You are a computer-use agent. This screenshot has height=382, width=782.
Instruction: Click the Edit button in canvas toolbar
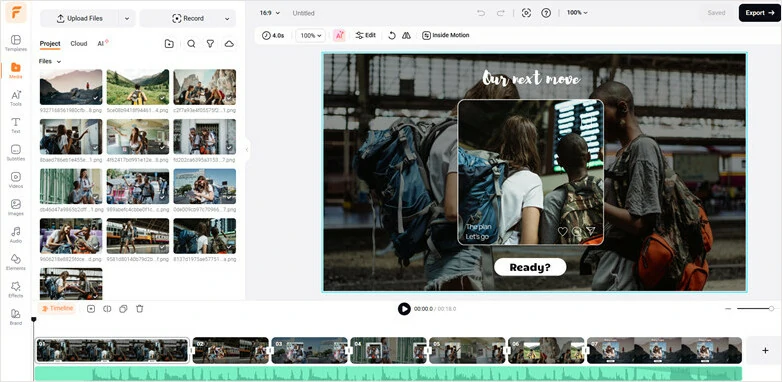pos(366,35)
